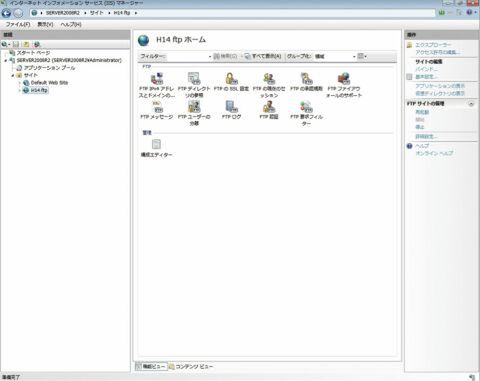
Task: Click the フィルター input field
Action: (187, 57)
